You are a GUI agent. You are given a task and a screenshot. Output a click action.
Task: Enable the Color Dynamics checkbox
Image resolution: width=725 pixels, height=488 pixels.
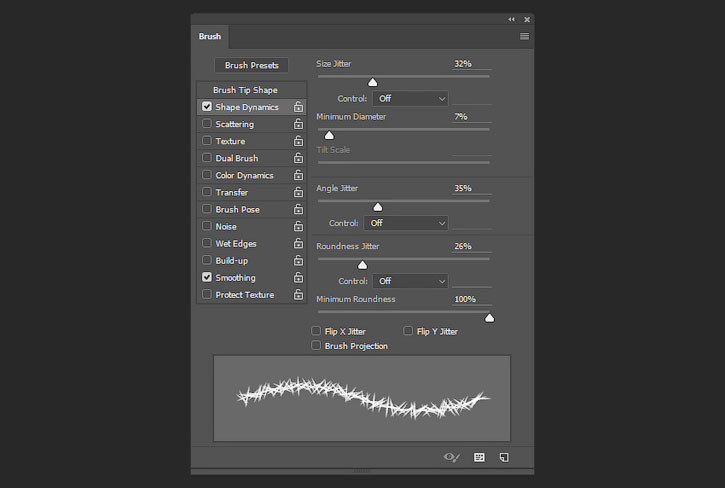coord(207,175)
